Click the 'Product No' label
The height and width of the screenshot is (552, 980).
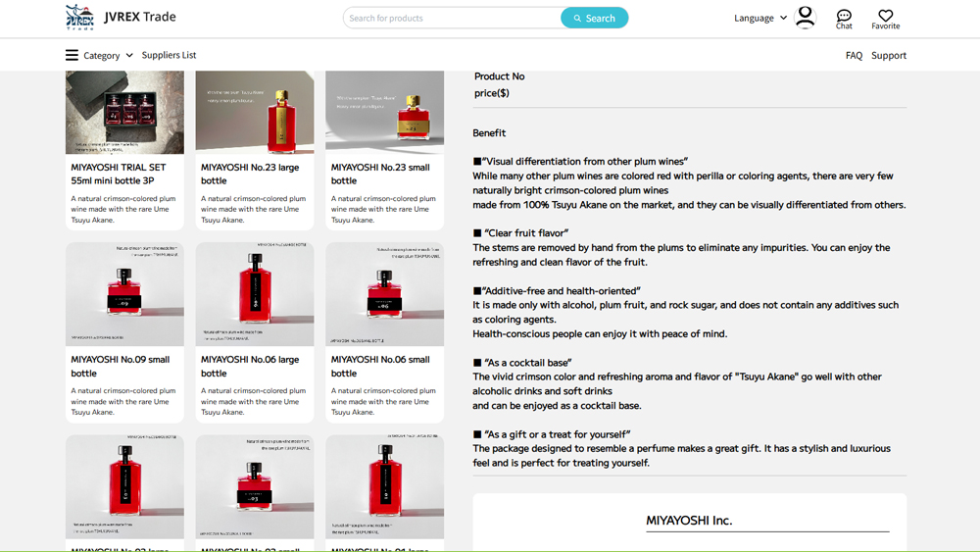[499, 76]
